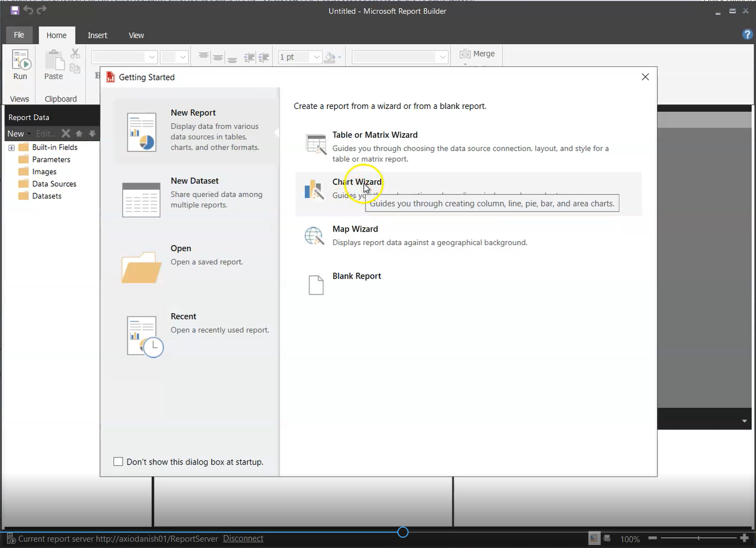756x548 pixels.
Task: Select the Map Wizard globe icon
Action: coord(314,236)
